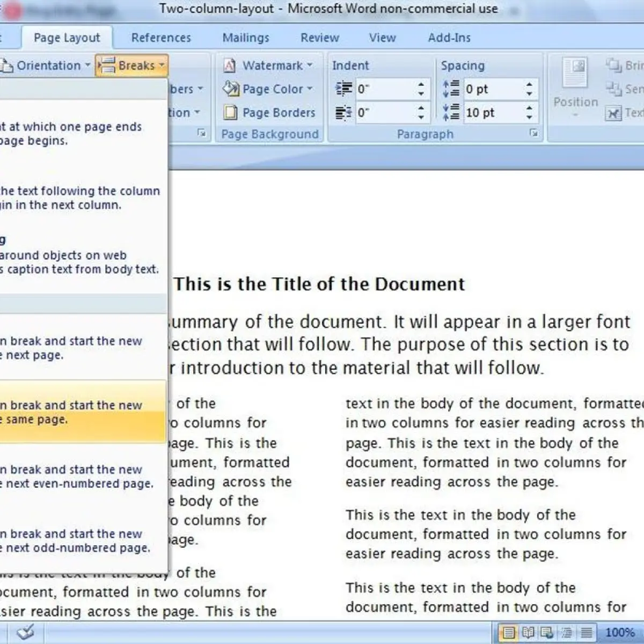Click the Indent Right value field
The height and width of the screenshot is (644, 644).
(385, 113)
